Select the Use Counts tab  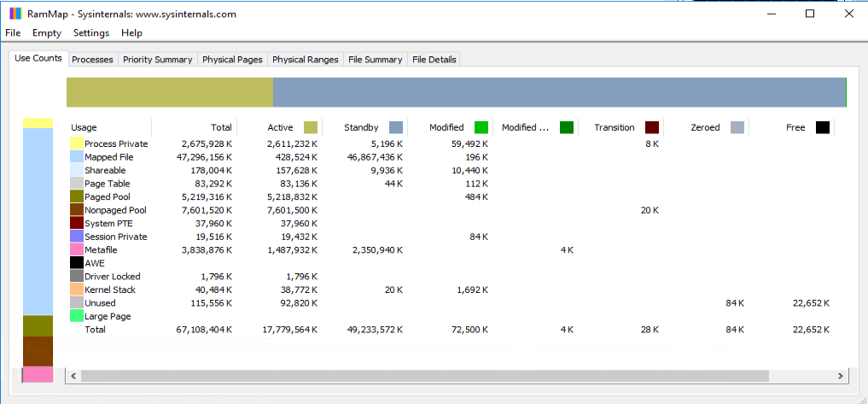pyautogui.click(x=38, y=58)
